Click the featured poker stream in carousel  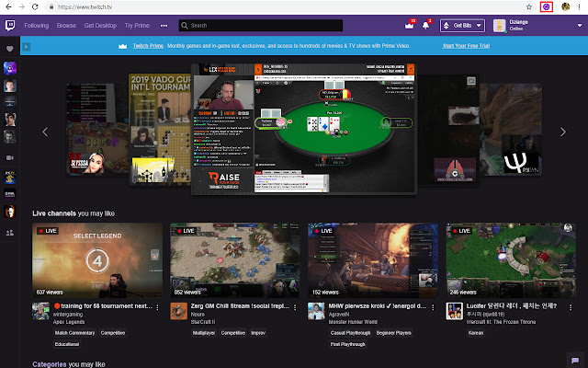304,129
